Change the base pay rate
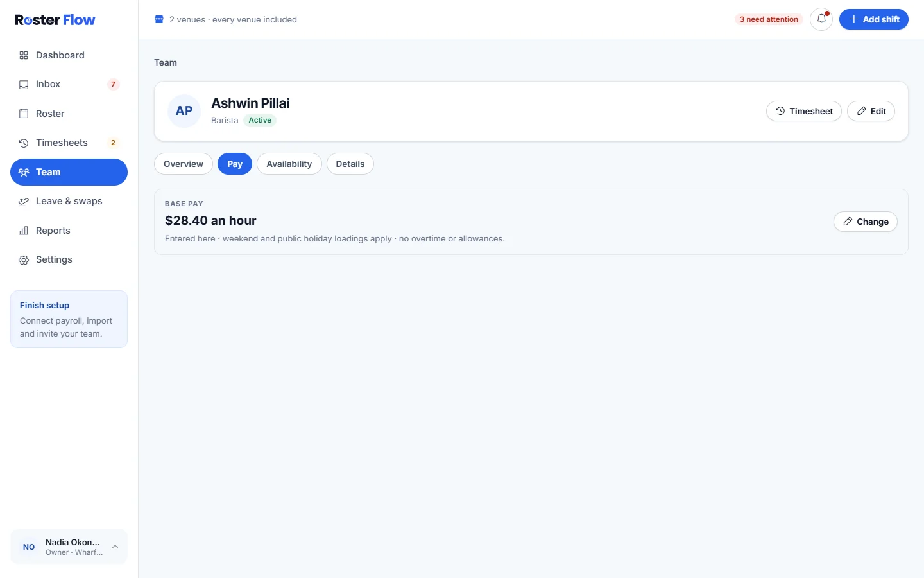 (x=866, y=222)
